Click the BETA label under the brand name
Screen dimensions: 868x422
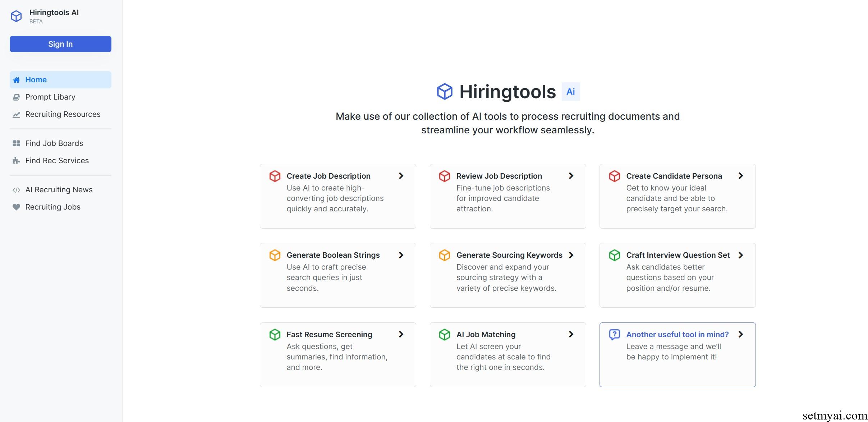point(36,22)
